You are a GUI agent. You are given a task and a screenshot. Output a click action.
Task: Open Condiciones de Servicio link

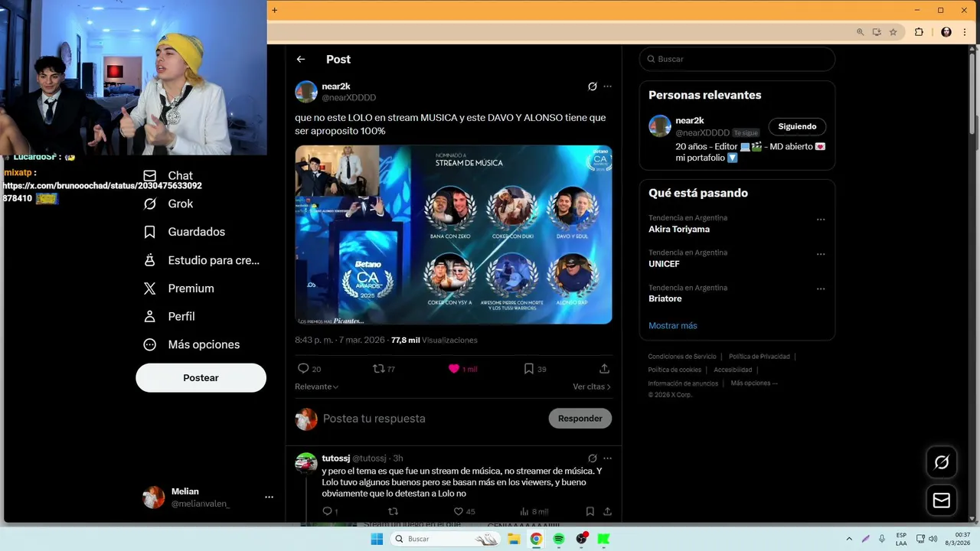click(682, 357)
